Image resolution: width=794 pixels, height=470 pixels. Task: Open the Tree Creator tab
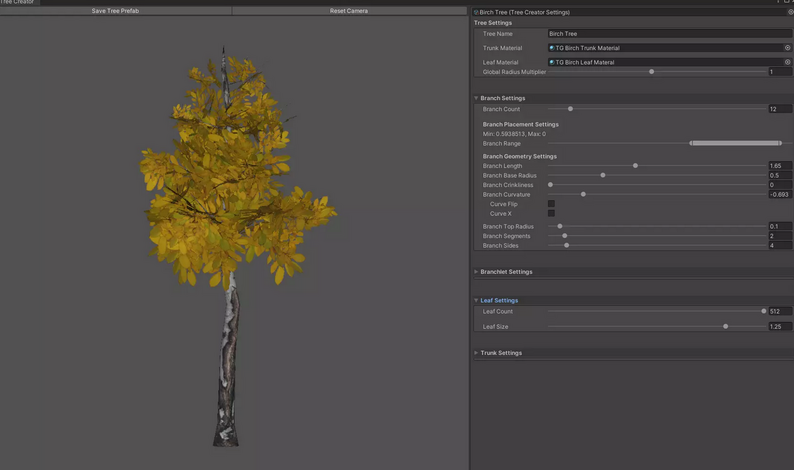[x=17, y=2]
